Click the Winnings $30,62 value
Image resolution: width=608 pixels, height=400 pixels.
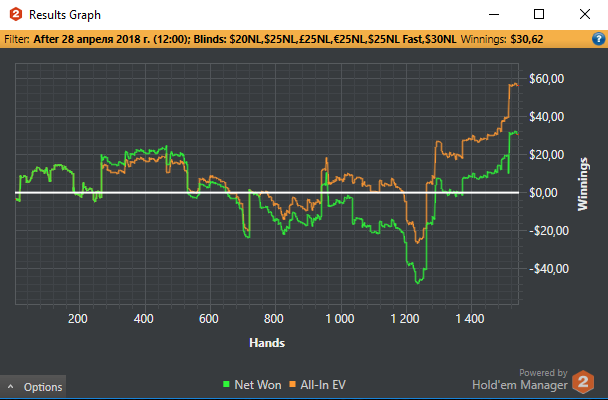coord(527,39)
